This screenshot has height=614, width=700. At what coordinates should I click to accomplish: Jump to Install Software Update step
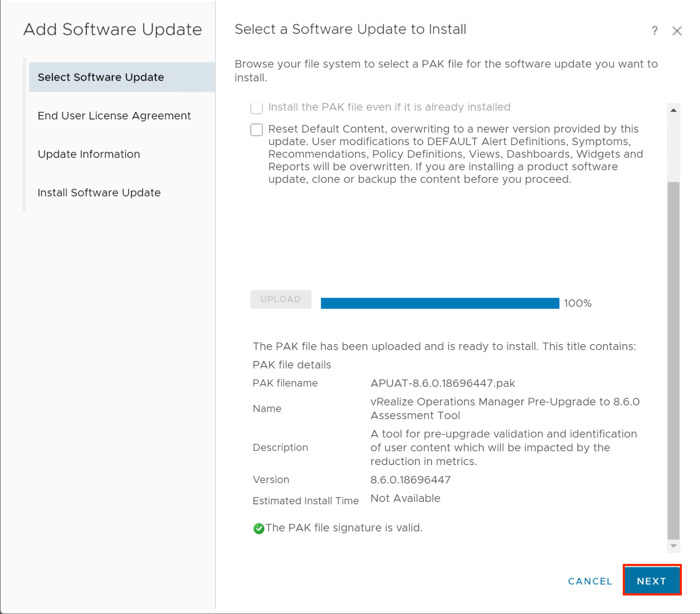[x=99, y=193]
